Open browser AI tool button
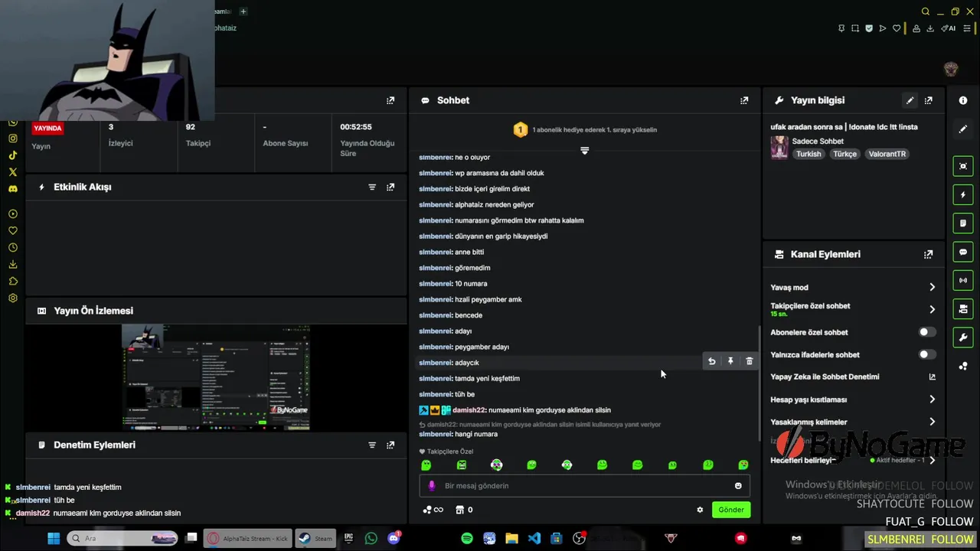 tap(950, 28)
